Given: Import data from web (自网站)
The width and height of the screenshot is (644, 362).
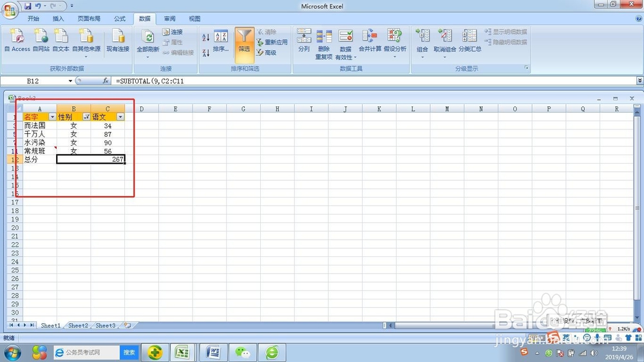Looking at the screenshot, I should point(41,41).
